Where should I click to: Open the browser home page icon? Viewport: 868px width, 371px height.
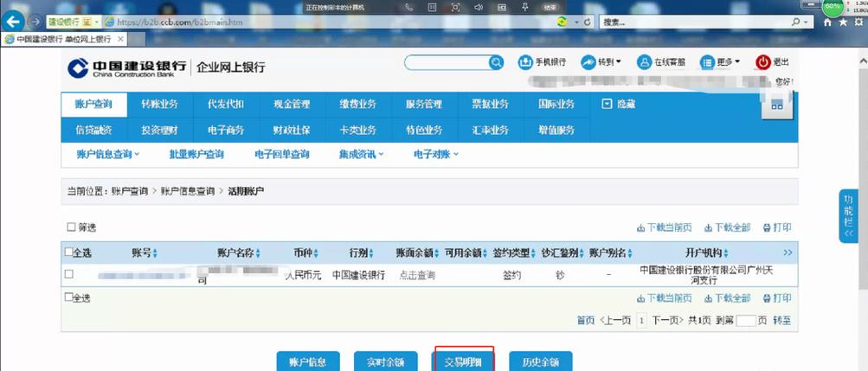point(827,22)
